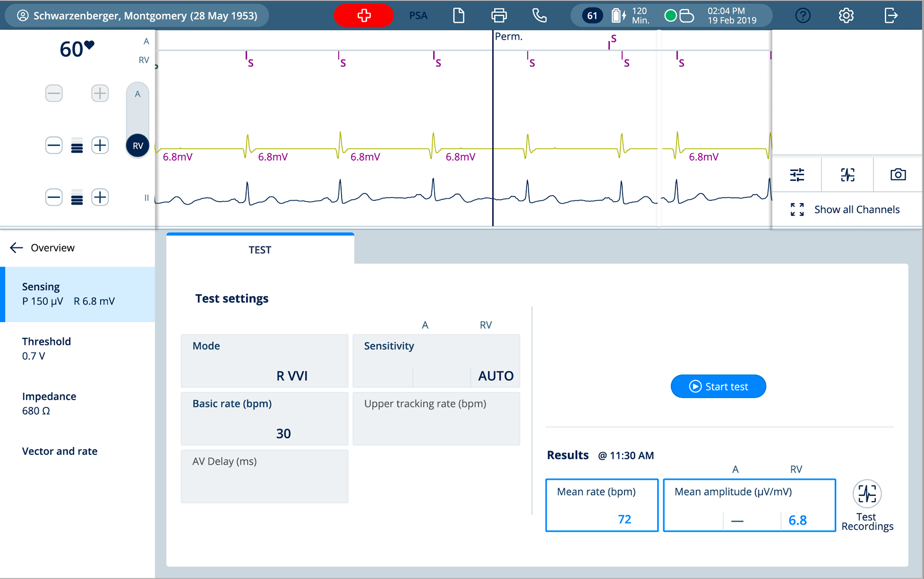Click the red emergency cross button
This screenshot has width=924, height=579.
[x=363, y=15]
